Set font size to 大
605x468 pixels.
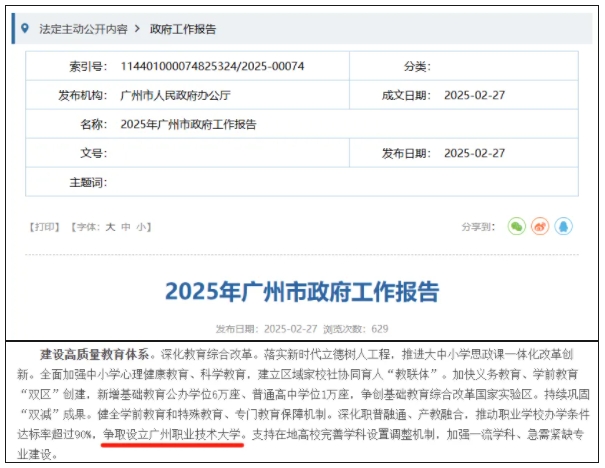click(x=110, y=227)
